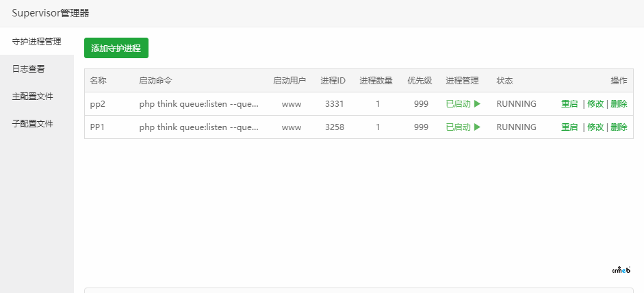
Task: Open the 主配置文件 tab
Action: (x=36, y=97)
